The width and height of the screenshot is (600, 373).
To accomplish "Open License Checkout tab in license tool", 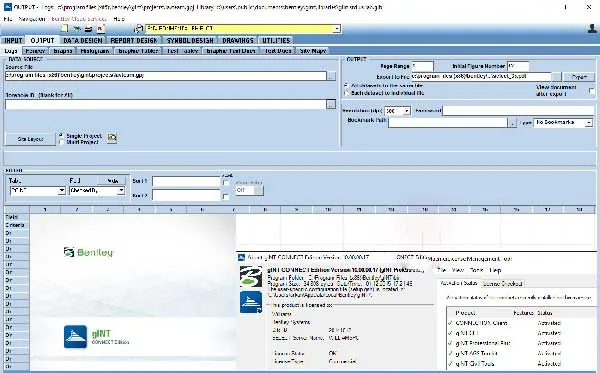I will click(x=502, y=283).
